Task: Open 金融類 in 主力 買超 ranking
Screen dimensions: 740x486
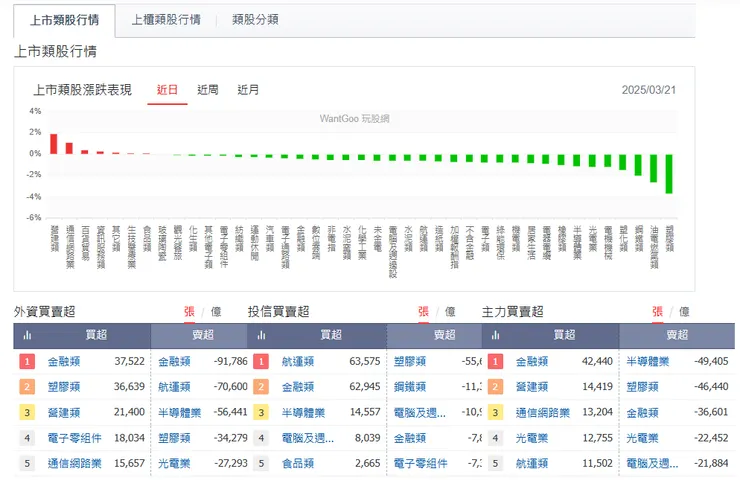Action: pyautogui.click(x=532, y=362)
